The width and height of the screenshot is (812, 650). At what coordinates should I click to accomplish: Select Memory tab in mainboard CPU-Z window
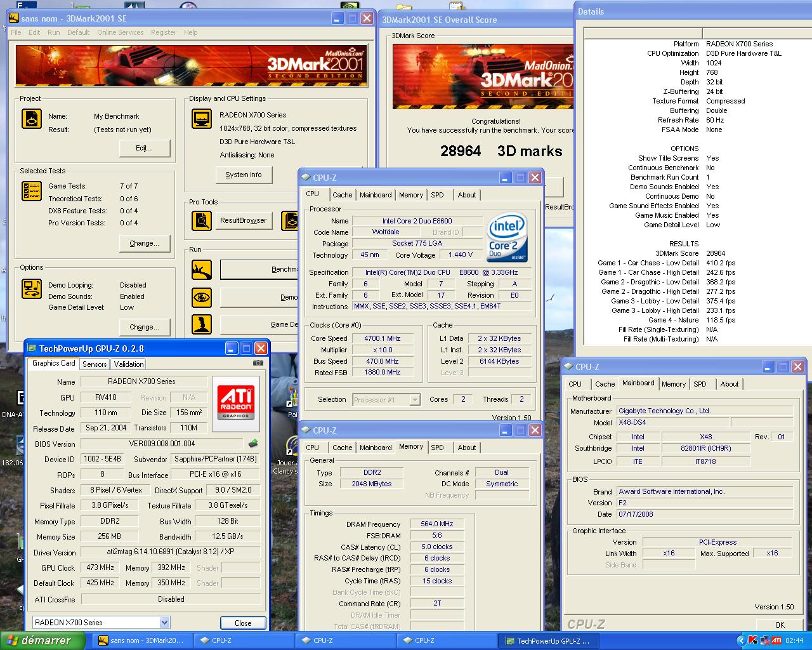point(674,384)
